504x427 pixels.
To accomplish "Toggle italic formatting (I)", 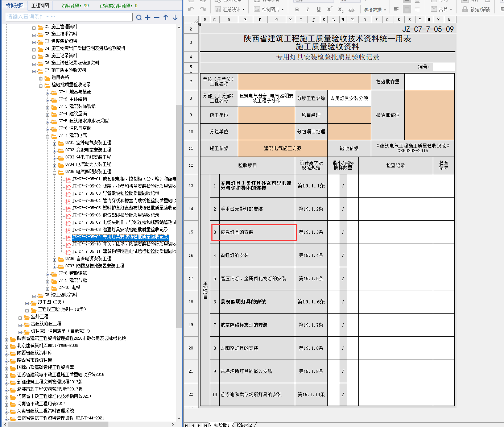I will (307, 9).
